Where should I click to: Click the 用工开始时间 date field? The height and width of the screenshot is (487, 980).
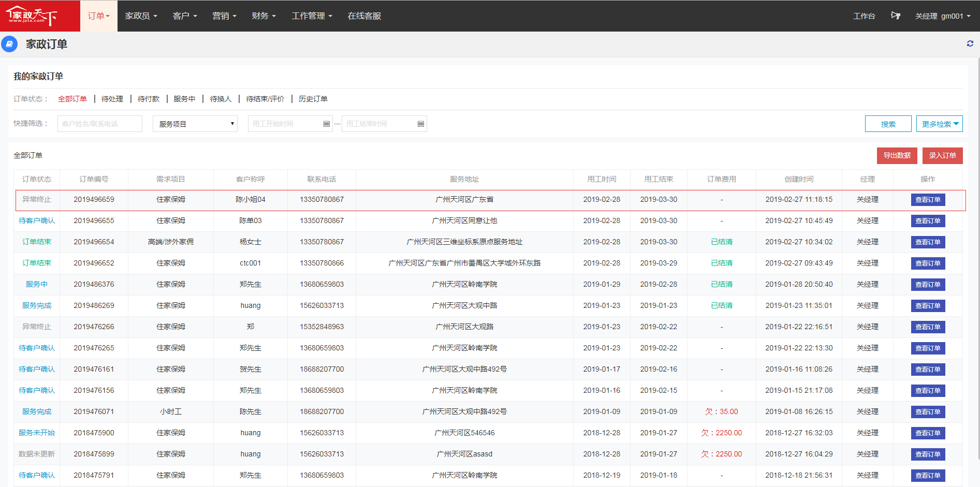[290, 124]
